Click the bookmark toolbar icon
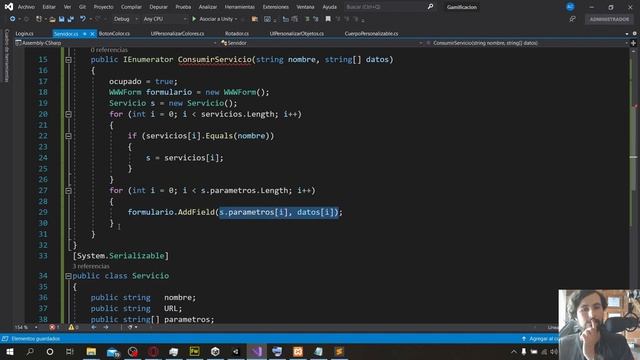The width and height of the screenshot is (640, 360). point(328,19)
